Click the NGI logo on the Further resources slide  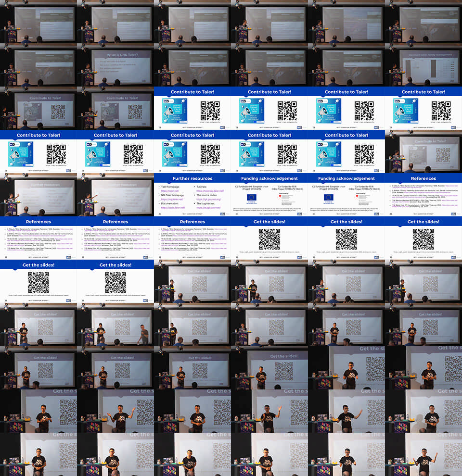coord(223,213)
